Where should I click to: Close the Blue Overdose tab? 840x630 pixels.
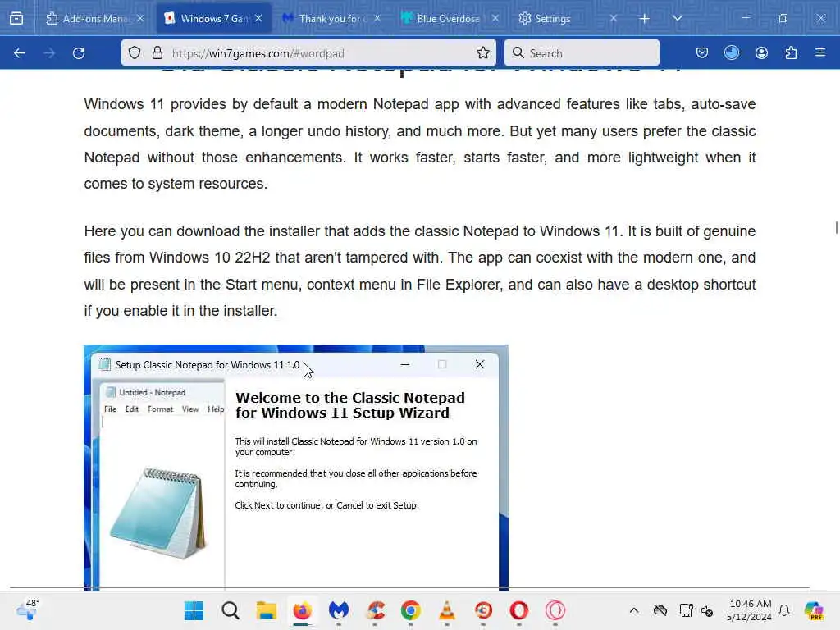[495, 18]
